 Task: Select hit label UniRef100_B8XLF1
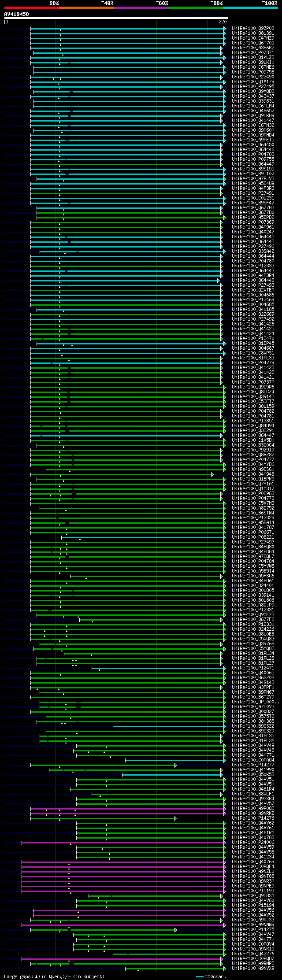tap(253, 794)
